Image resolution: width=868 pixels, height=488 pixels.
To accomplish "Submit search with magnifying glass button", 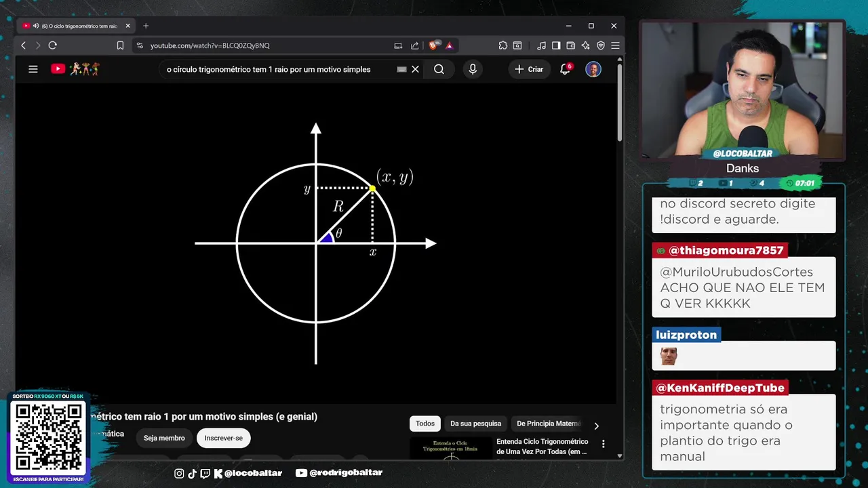I will [x=439, y=69].
